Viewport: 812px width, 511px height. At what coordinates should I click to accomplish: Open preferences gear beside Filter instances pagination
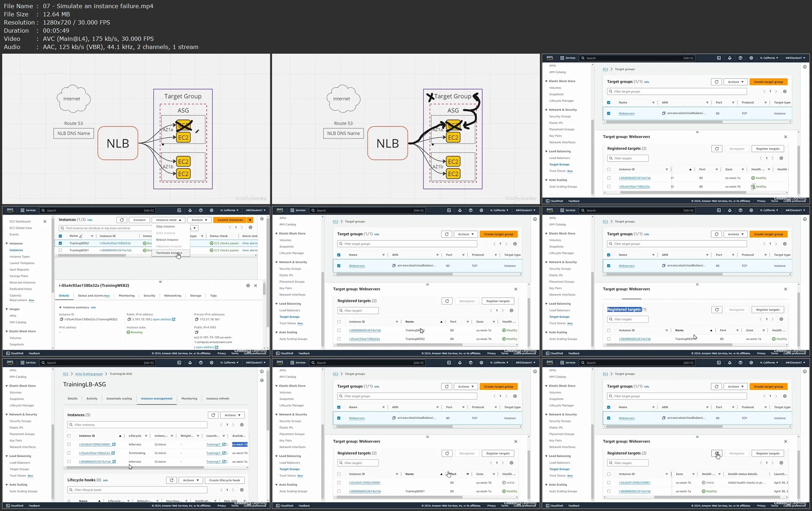click(x=242, y=425)
